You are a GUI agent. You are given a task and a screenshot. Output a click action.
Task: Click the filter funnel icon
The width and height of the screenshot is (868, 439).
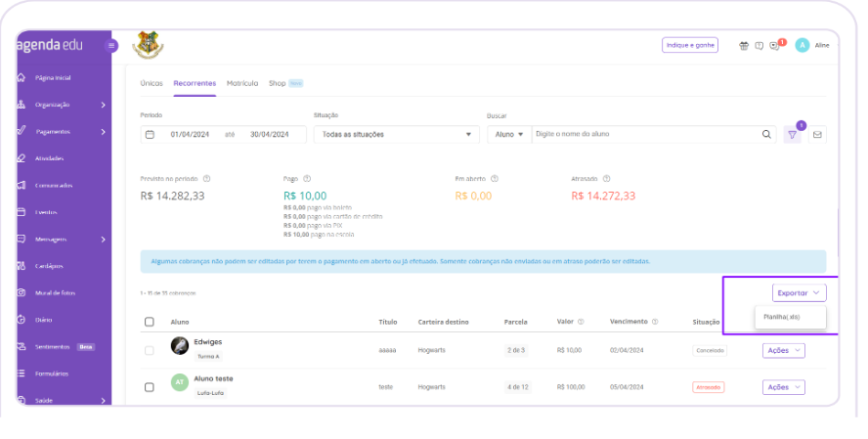(x=793, y=135)
